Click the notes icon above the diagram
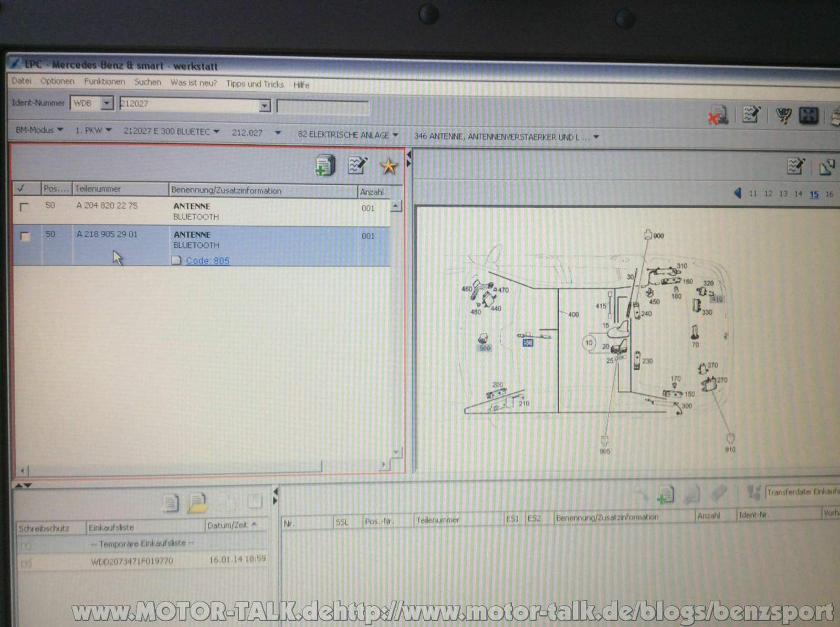 click(x=795, y=166)
